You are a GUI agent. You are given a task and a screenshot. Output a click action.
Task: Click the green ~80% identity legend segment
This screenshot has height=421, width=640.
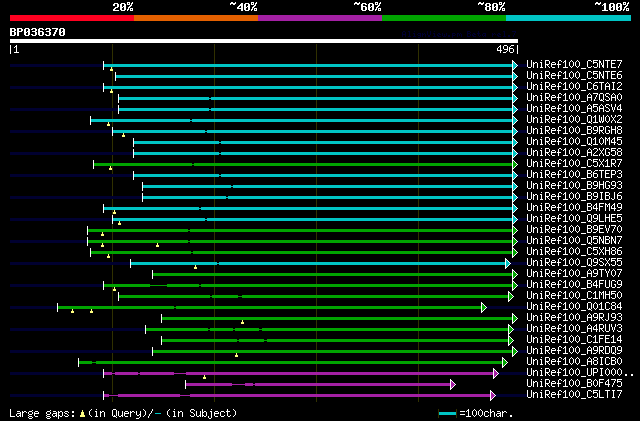[x=444, y=18]
